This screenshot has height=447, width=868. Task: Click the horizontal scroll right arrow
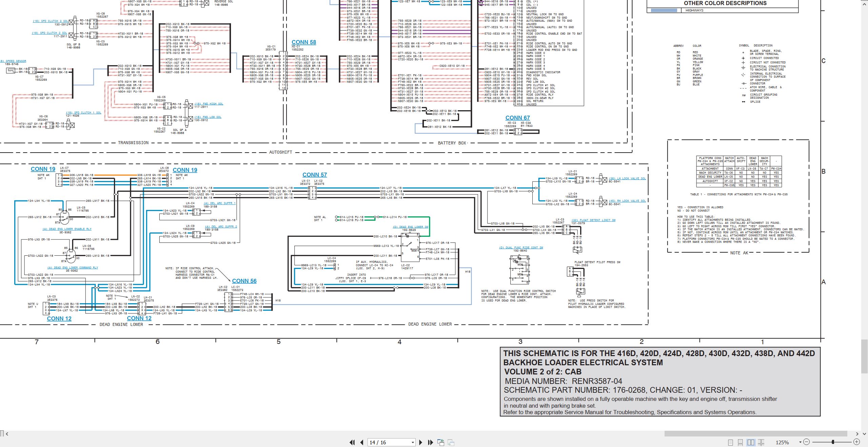coord(857,434)
